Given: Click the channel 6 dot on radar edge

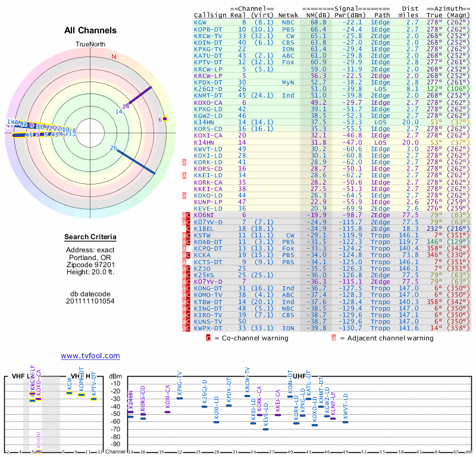Looking at the screenshot, I should [165, 119].
